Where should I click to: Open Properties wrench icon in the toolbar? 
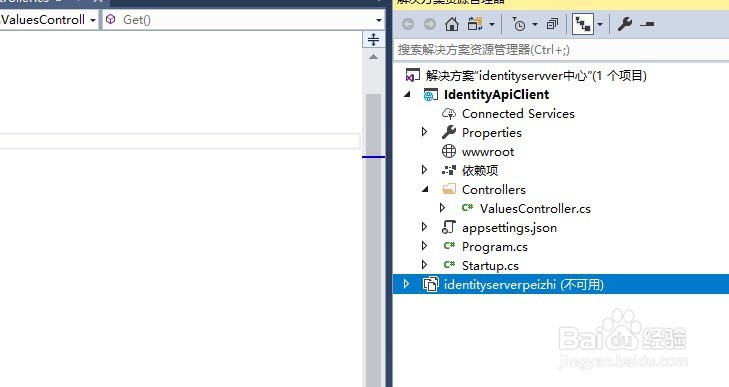[x=624, y=24]
